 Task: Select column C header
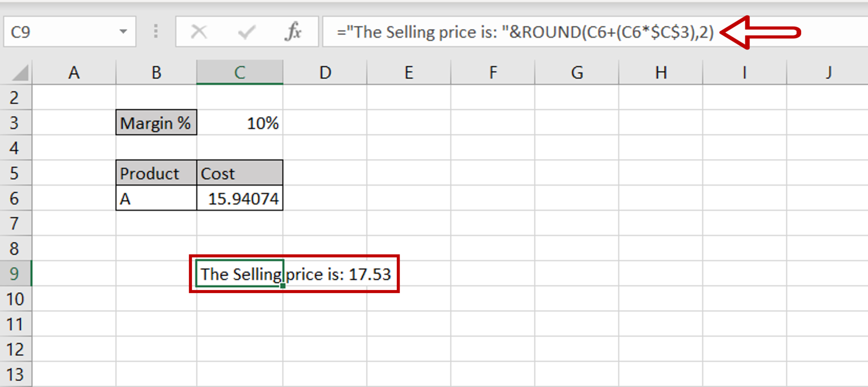239,72
